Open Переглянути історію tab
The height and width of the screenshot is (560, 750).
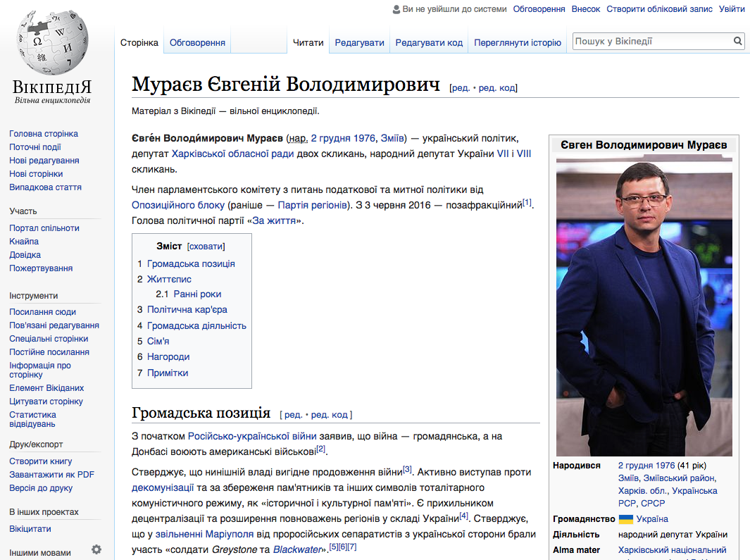518,42
